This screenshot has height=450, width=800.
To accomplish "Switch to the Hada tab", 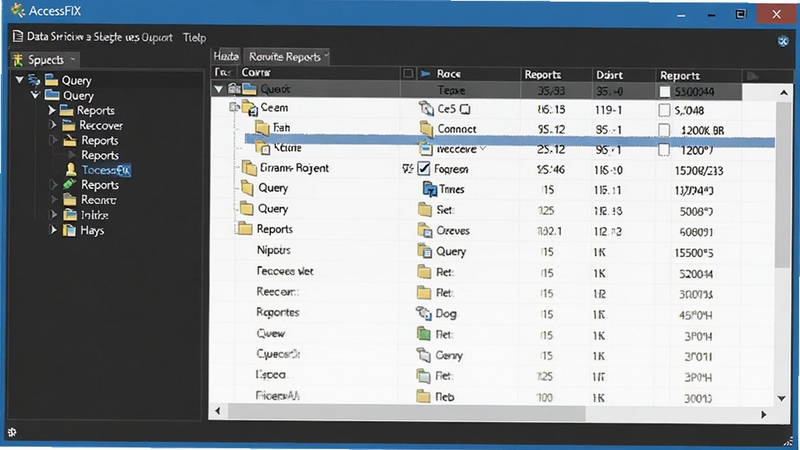I will pyautogui.click(x=226, y=56).
